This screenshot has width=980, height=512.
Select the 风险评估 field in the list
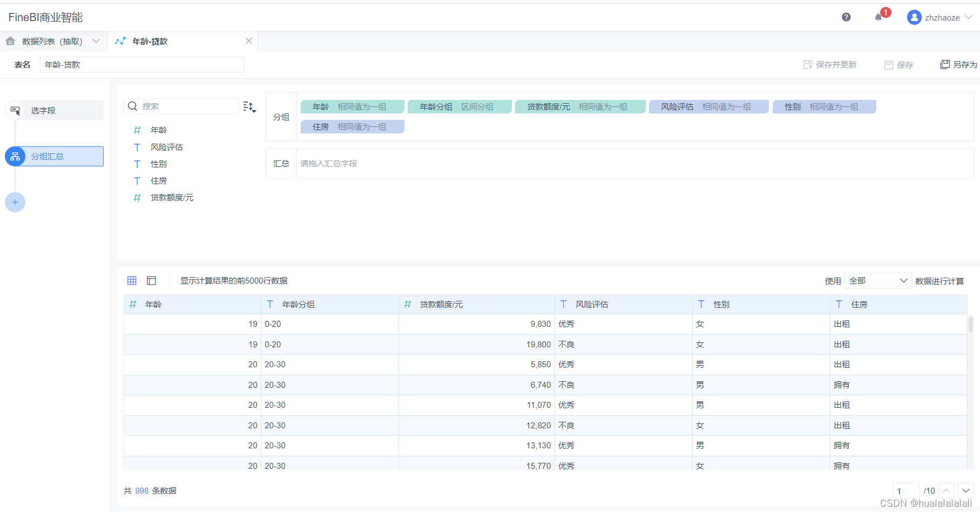(167, 147)
